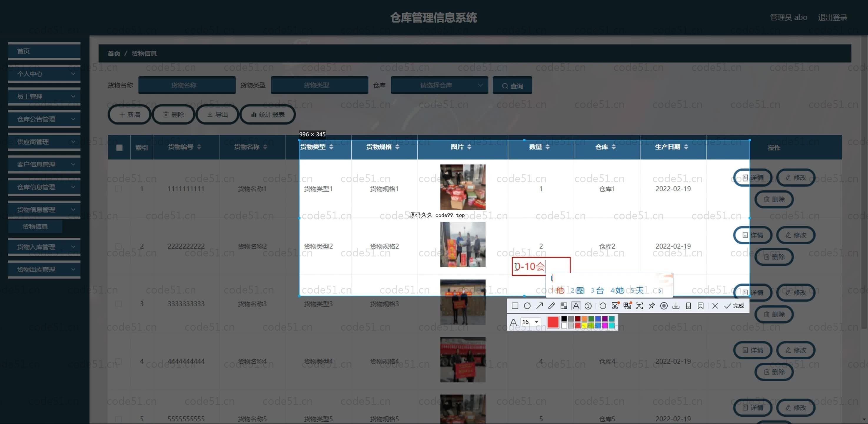This screenshot has width=868, height=424.
Task: Sort the 仓库 column header
Action: 613,147
